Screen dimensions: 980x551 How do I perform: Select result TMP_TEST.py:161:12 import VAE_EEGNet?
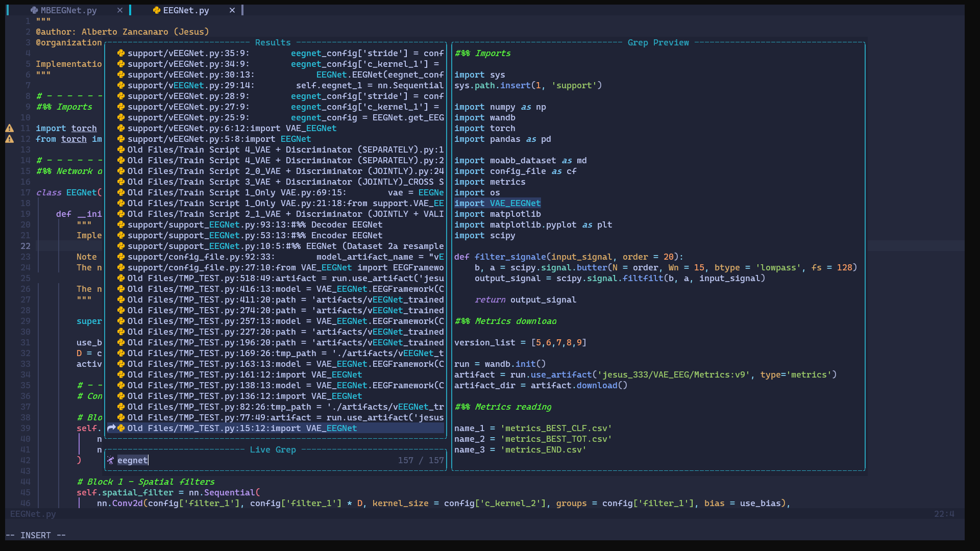coord(276,374)
